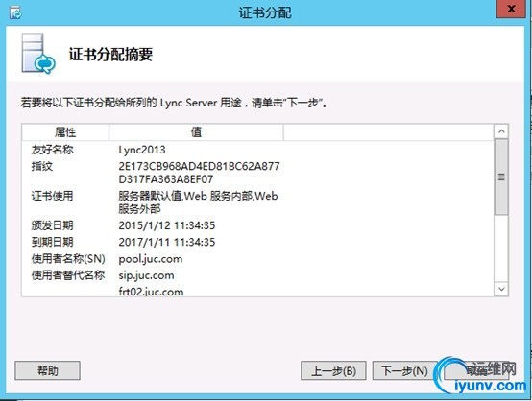This screenshot has width=532, height=401.
Task: Select frt02.juc.com entry in list
Action: pos(151,292)
